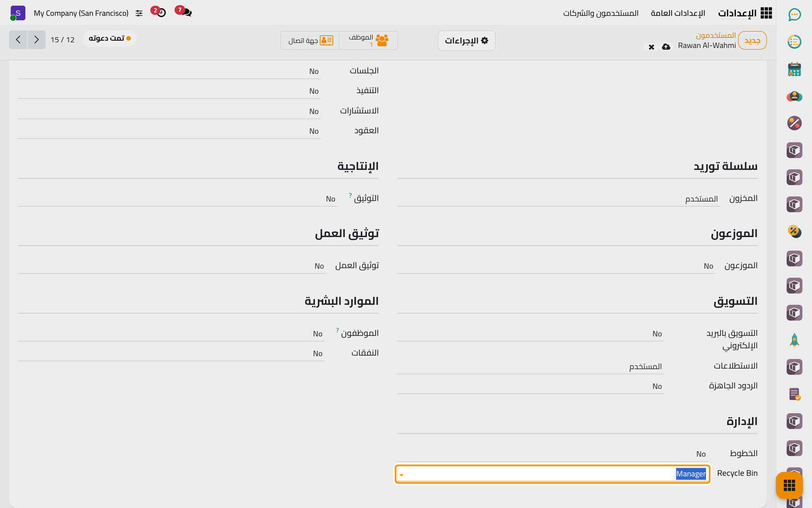Open the To-do list app icon
Screen dimensions: 812x508
point(794,42)
